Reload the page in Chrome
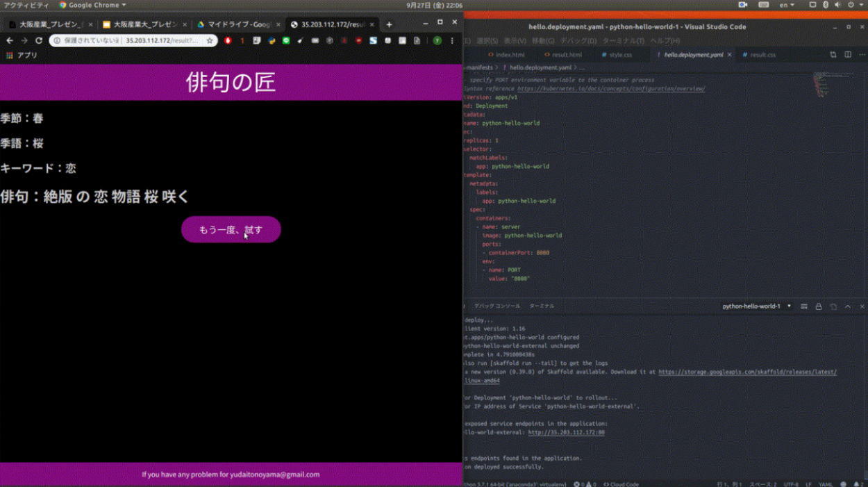Image resolution: width=868 pixels, height=487 pixels. (x=39, y=41)
